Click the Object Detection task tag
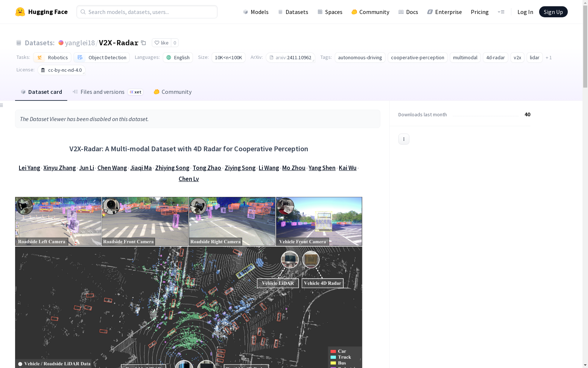The height and width of the screenshot is (368, 588). [x=102, y=57]
